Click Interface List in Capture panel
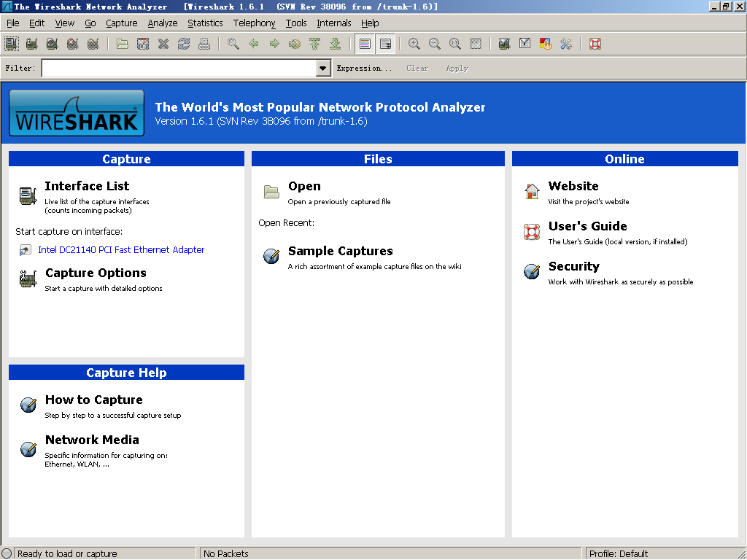The image size is (747, 560). [87, 186]
